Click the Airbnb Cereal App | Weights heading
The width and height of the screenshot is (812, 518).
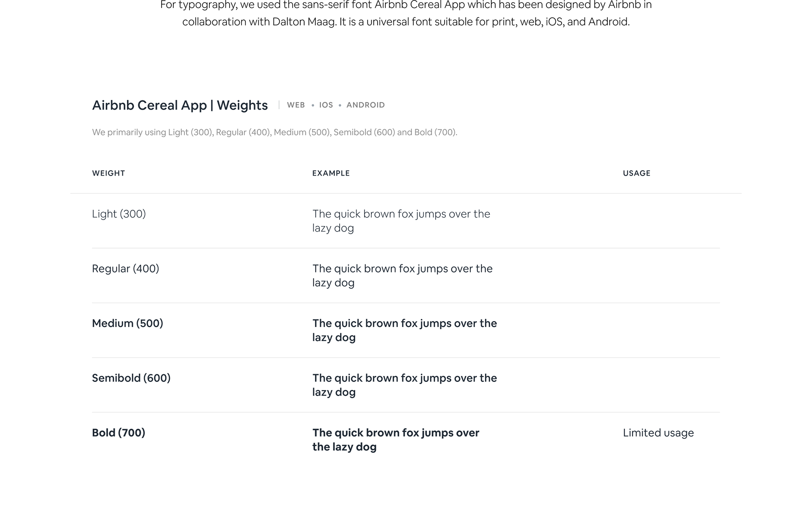click(180, 105)
